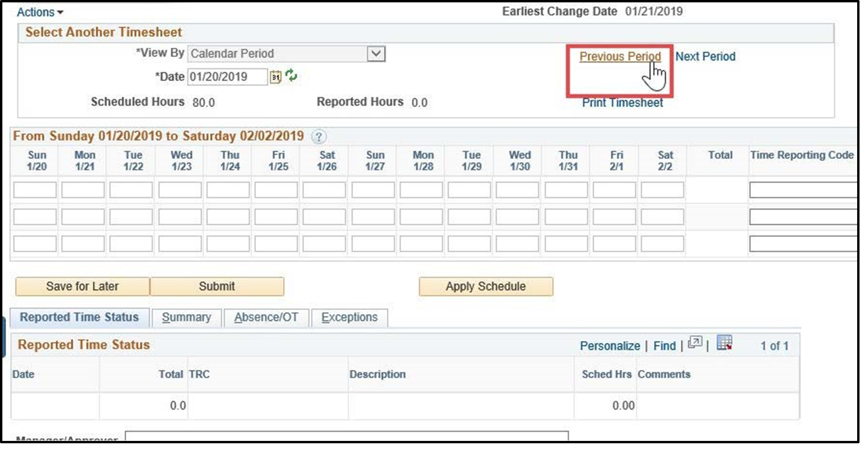Expand the View By Calendar Period dropdown
This screenshot has height=456, width=868.
coord(376,53)
